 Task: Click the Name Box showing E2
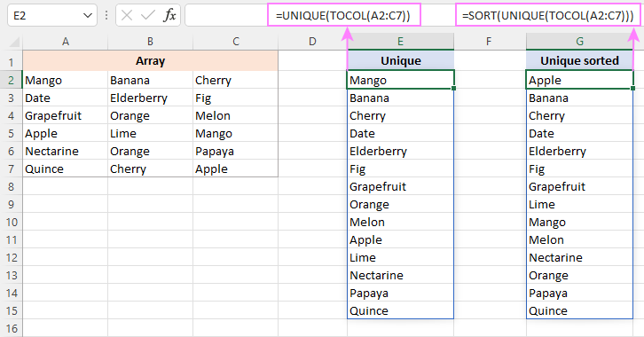tap(51, 16)
